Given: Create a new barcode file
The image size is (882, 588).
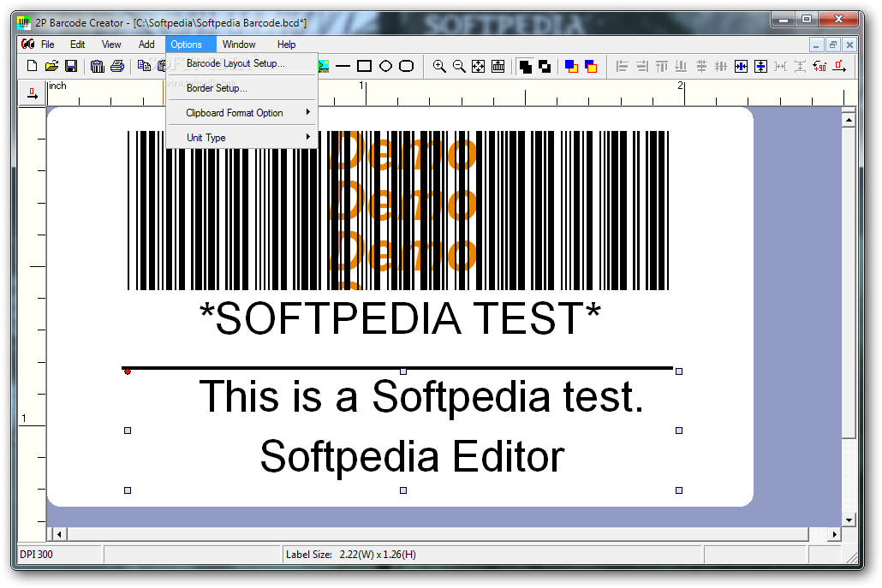Looking at the screenshot, I should tap(32, 67).
